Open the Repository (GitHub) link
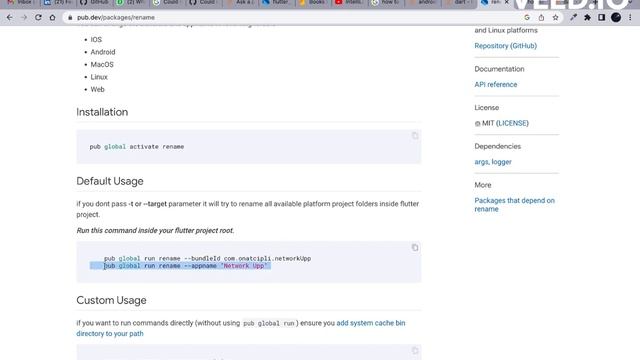This screenshot has width=640, height=360. pos(505,46)
